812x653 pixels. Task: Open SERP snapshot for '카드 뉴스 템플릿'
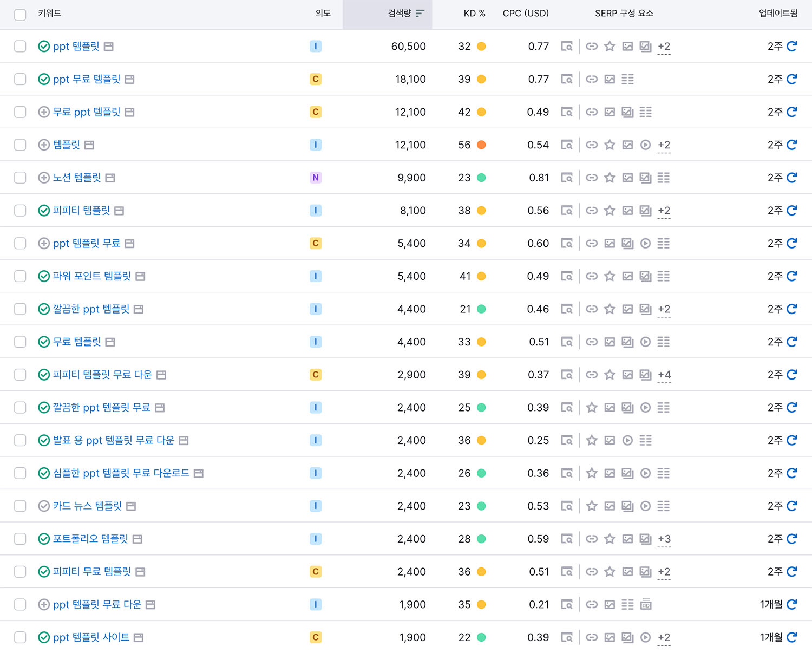567,506
